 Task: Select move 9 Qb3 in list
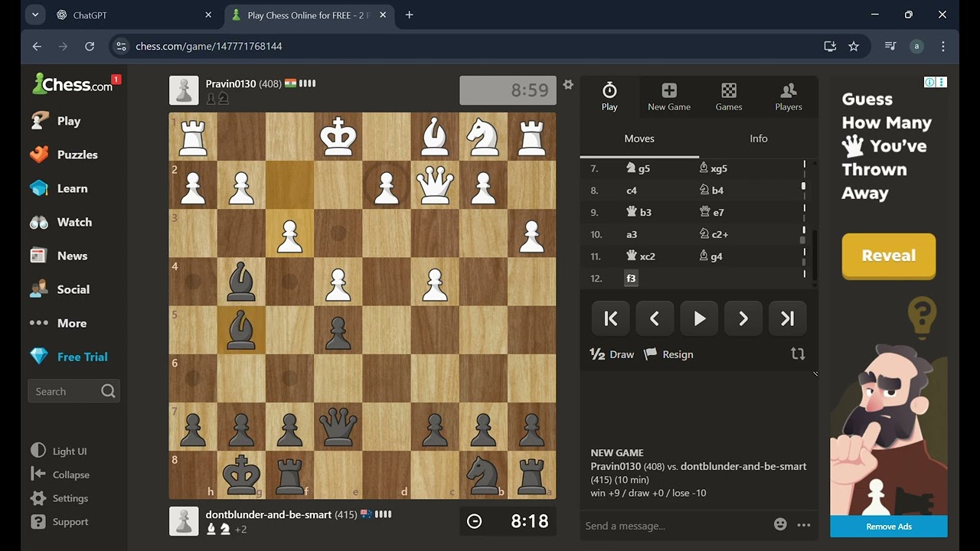click(639, 212)
